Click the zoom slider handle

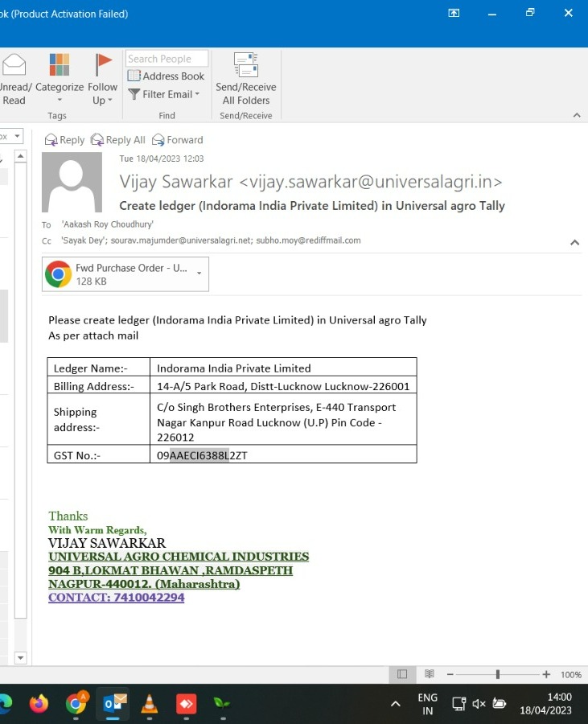[x=498, y=674]
